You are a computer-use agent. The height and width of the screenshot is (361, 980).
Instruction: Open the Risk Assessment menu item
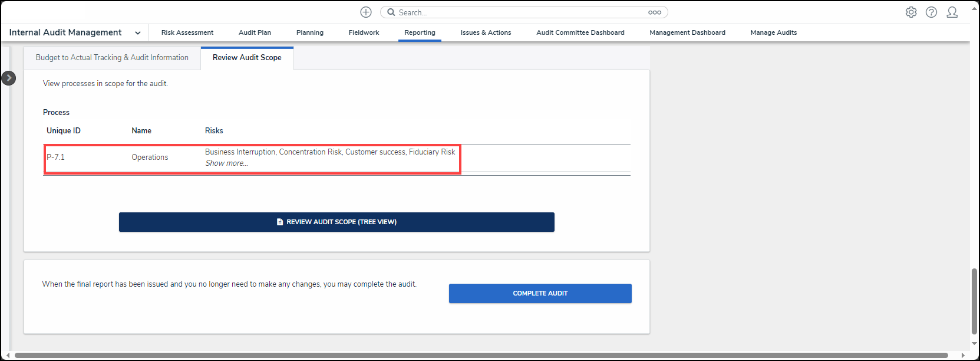tap(187, 33)
